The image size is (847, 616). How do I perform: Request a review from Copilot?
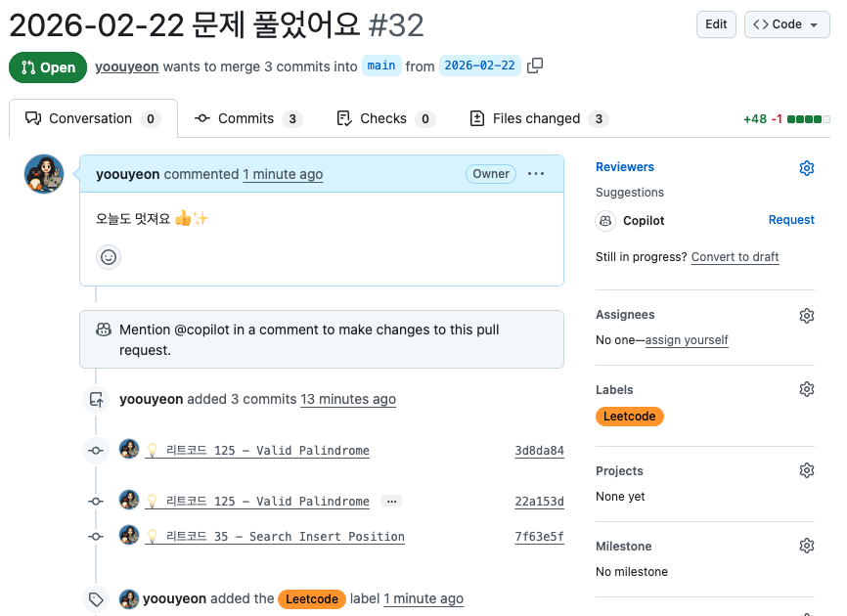point(791,221)
